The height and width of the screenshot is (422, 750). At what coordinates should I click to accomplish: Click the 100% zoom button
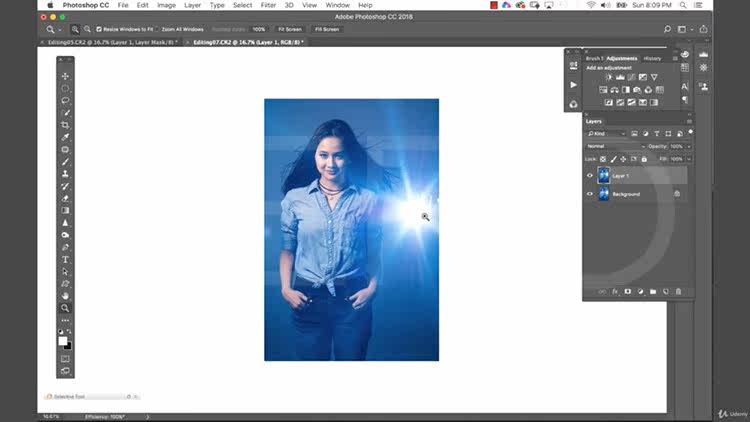(x=259, y=29)
